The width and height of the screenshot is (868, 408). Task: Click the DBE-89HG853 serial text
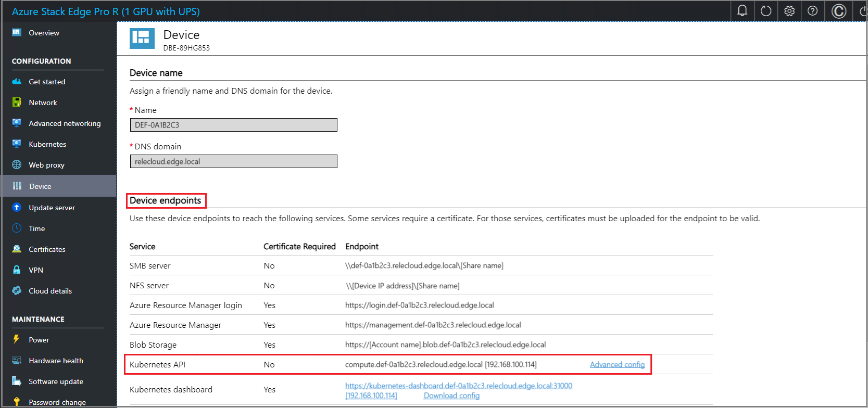[x=186, y=48]
